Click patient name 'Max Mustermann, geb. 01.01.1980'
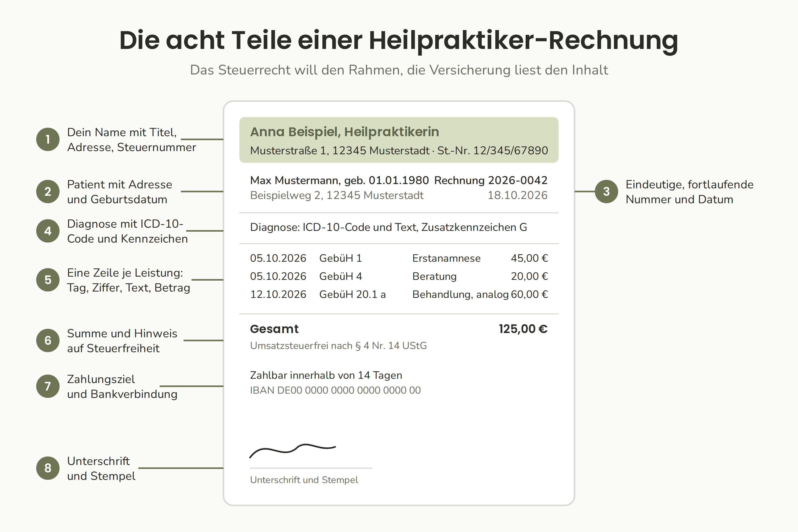This screenshot has width=798, height=532. point(339,181)
